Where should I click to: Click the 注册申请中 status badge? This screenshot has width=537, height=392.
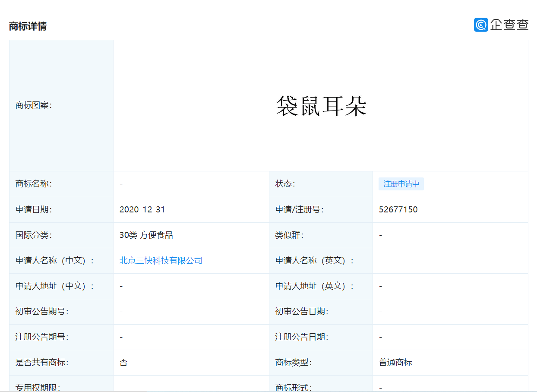click(401, 184)
